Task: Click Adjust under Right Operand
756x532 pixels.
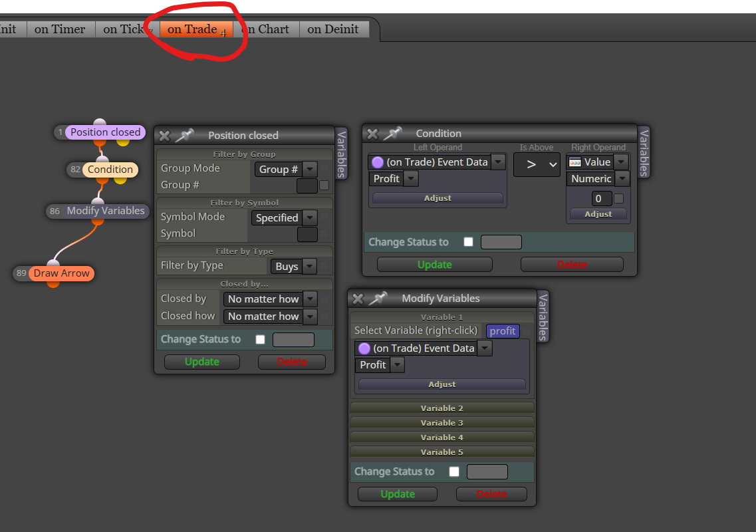Action: pos(598,213)
